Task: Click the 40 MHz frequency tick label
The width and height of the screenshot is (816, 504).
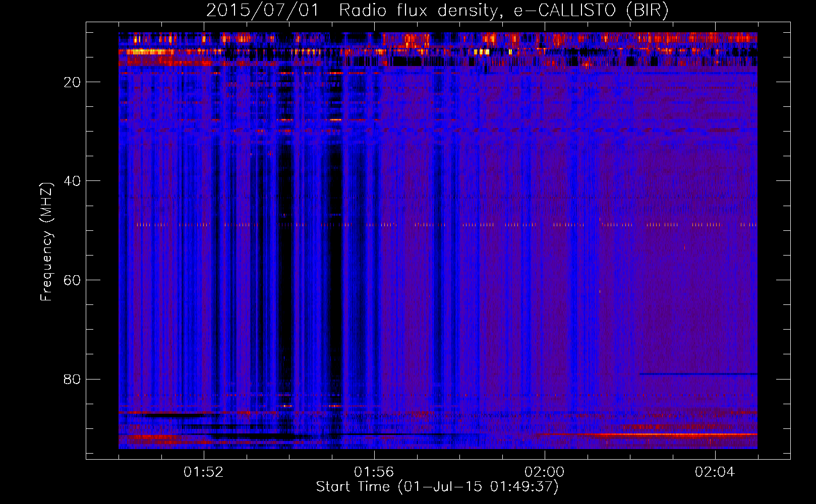Action: [72, 181]
